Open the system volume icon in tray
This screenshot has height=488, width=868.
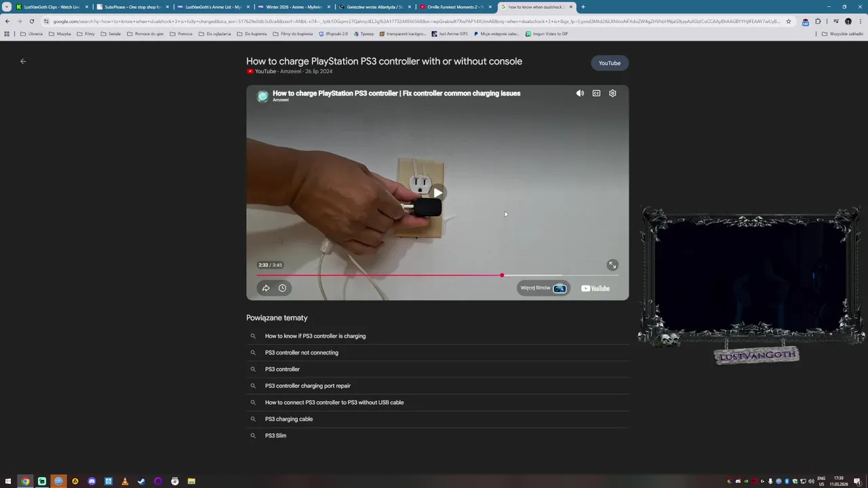pos(811,481)
